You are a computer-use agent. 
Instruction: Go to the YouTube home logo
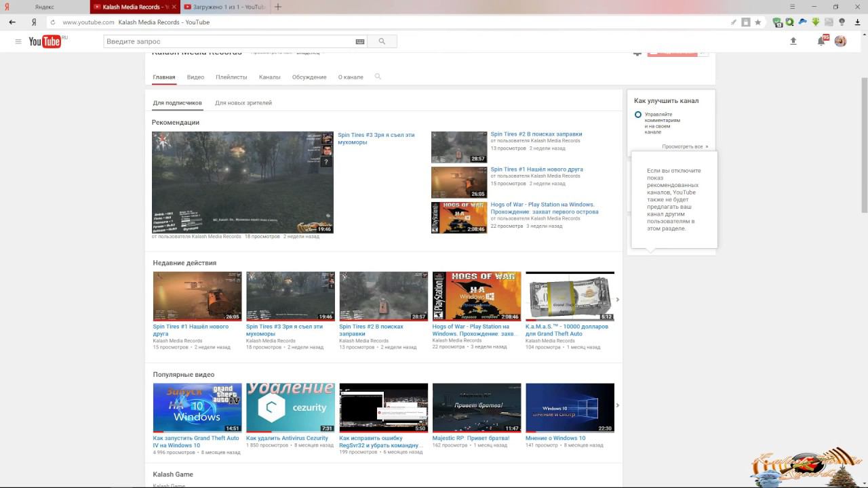click(x=45, y=42)
